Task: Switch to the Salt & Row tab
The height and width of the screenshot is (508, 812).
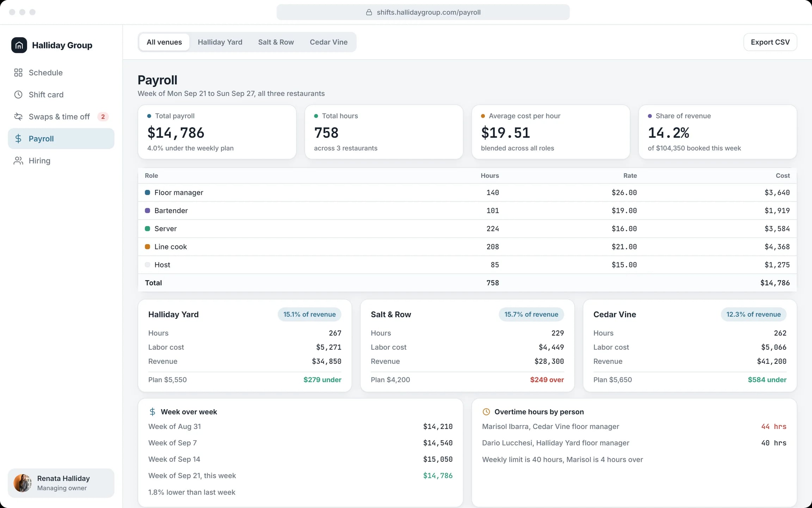Action: point(276,42)
